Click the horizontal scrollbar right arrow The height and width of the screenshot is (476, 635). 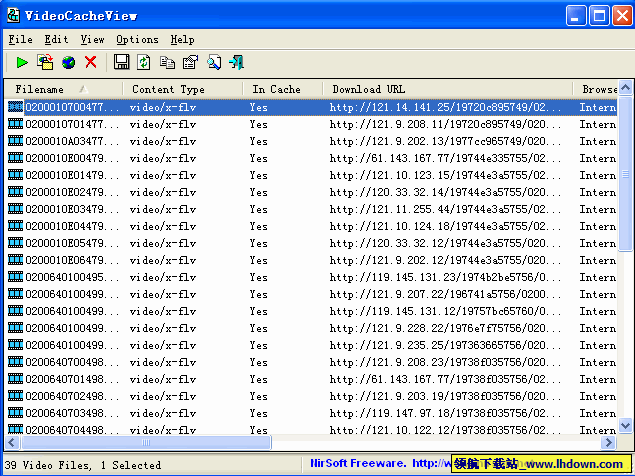tap(608, 441)
